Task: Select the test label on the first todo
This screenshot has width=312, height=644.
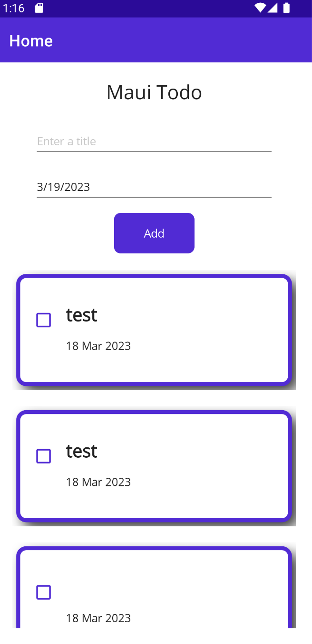Action: coord(81,314)
